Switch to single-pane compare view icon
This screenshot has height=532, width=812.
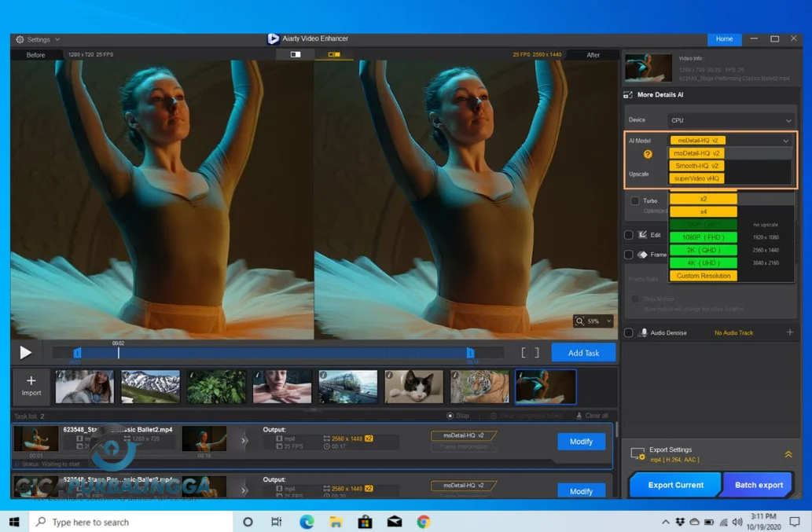tap(296, 54)
